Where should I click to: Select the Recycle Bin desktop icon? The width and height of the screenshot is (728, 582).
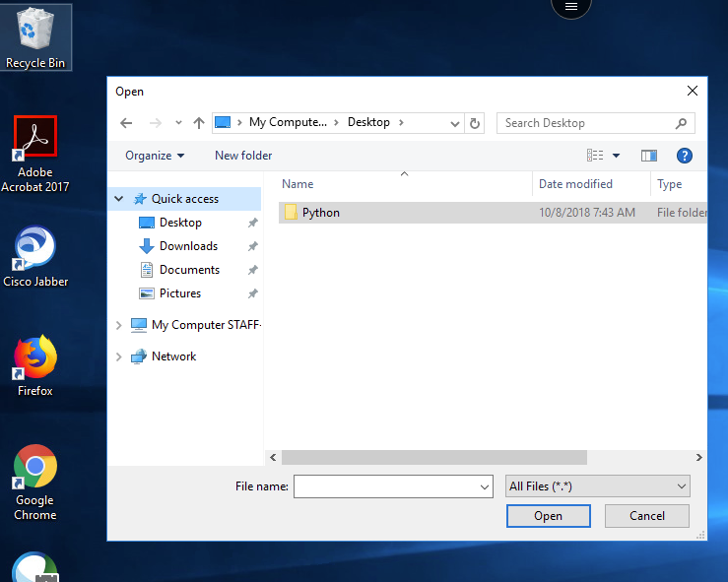(x=35, y=37)
